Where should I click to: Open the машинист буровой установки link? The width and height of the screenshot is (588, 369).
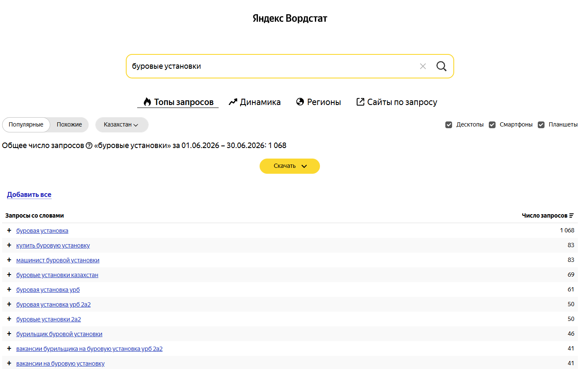58,260
